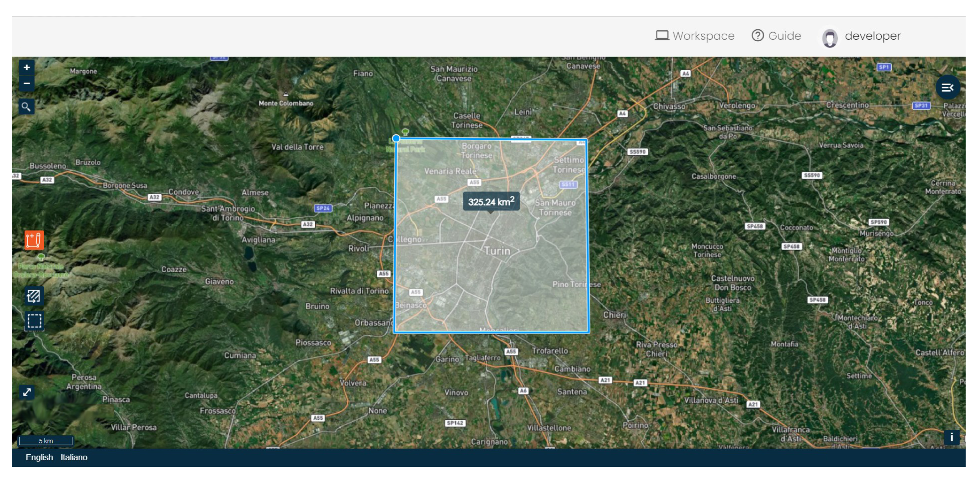The height and width of the screenshot is (480, 980).
Task: Open the map info attribution button
Action: pyautogui.click(x=952, y=437)
